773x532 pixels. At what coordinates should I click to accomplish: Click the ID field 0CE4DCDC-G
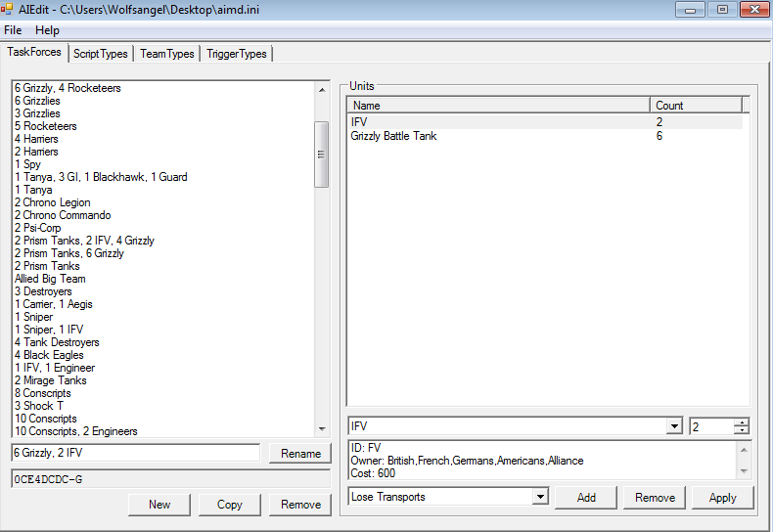170,479
